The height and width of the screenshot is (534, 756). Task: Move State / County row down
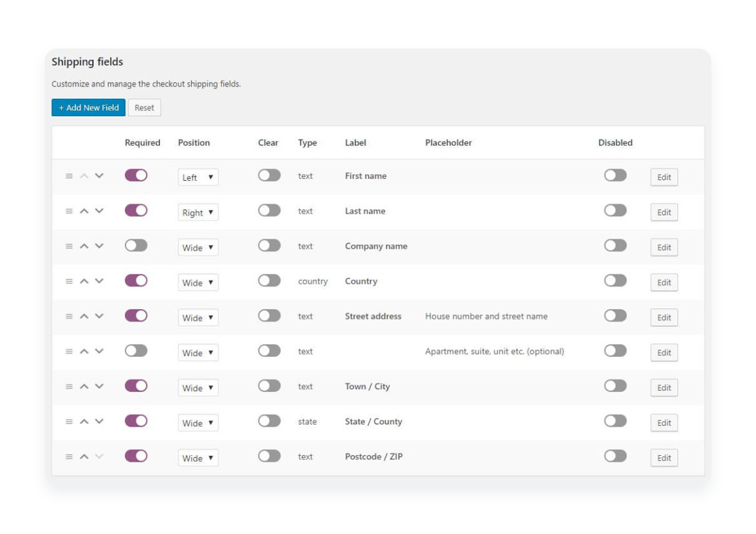point(99,422)
